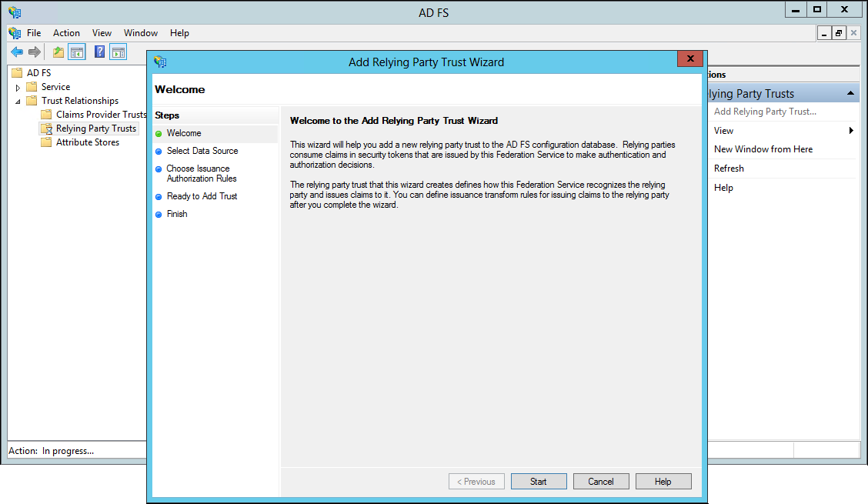Screen dimensions: 868x504
Task: Open the File menu
Action: pyautogui.click(x=34, y=33)
